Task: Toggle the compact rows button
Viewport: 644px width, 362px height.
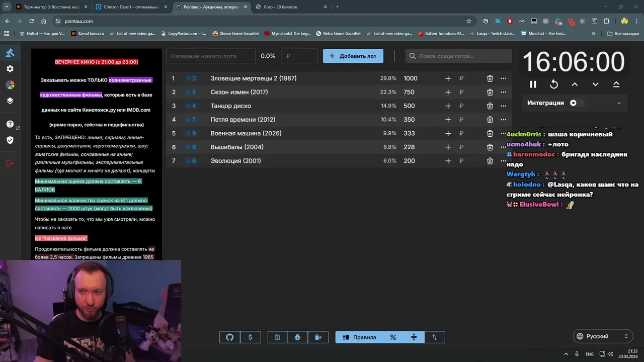Action: pyautogui.click(x=414, y=337)
